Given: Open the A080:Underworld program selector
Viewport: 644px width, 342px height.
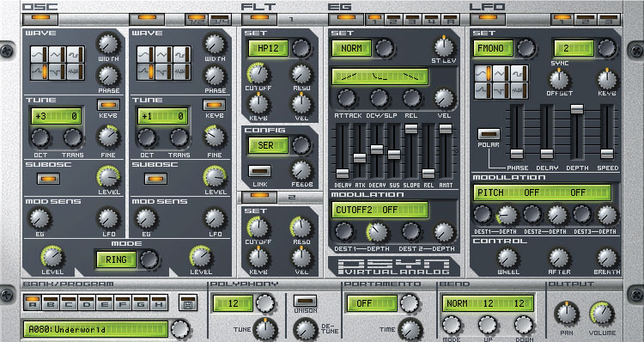Looking at the screenshot, I should (95, 329).
